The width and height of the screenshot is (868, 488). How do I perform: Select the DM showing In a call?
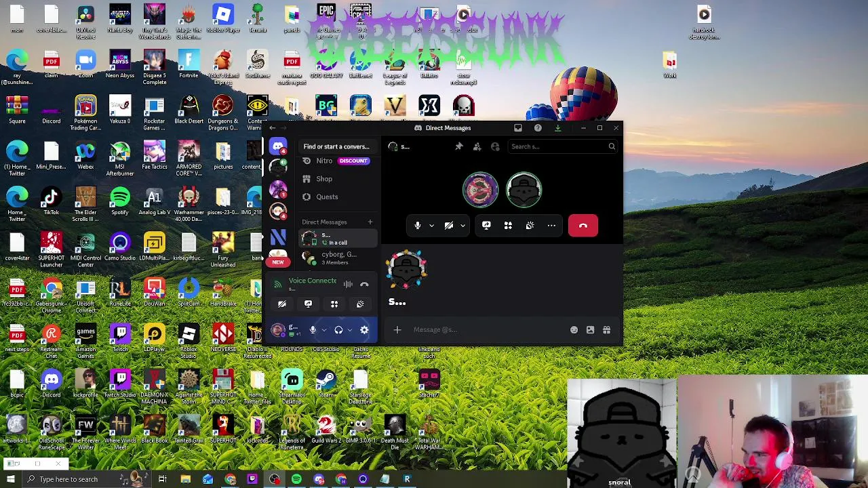coord(337,238)
